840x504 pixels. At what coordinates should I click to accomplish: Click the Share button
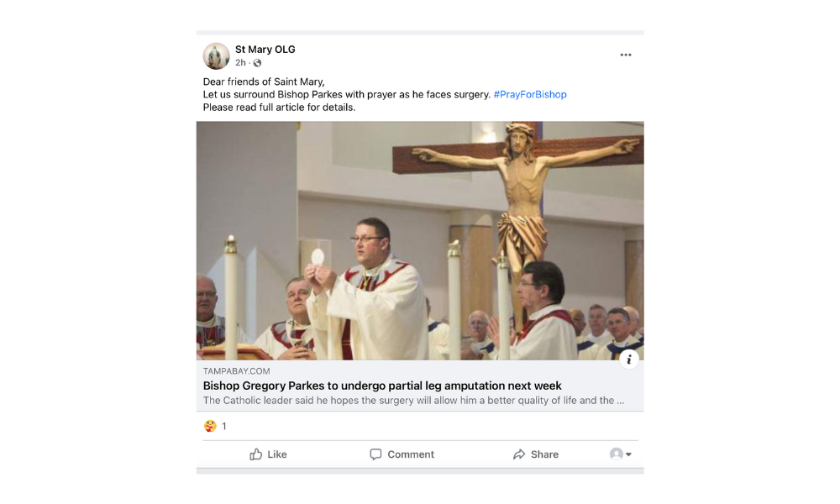(x=536, y=454)
